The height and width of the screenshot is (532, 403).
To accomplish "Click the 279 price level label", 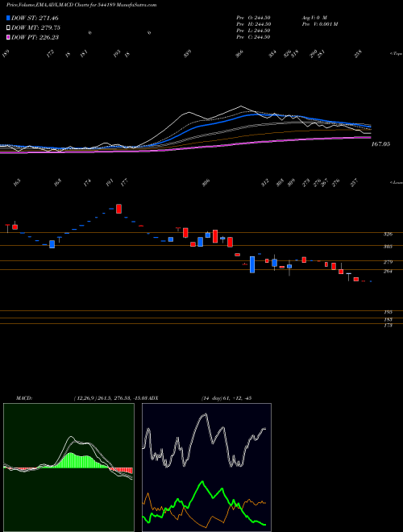I will tap(388, 262).
